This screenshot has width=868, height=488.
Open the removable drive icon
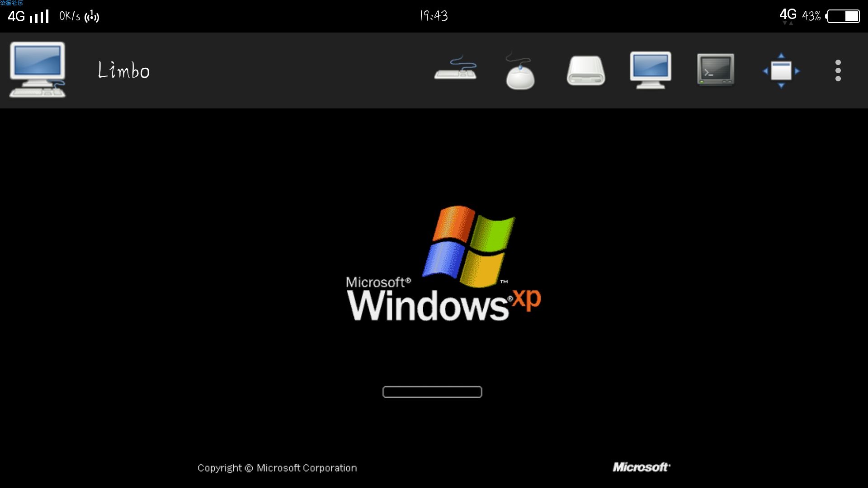586,70
